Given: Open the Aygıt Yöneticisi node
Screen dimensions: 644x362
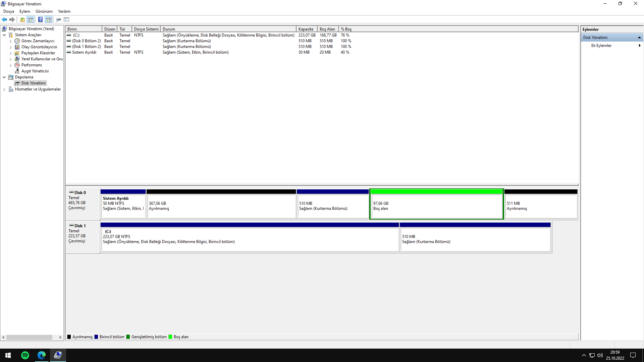Looking at the screenshot, I should click(x=35, y=71).
